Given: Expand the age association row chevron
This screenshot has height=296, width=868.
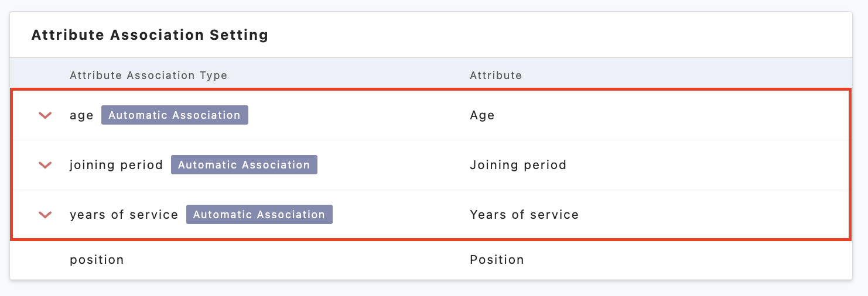Looking at the screenshot, I should pos(45,115).
